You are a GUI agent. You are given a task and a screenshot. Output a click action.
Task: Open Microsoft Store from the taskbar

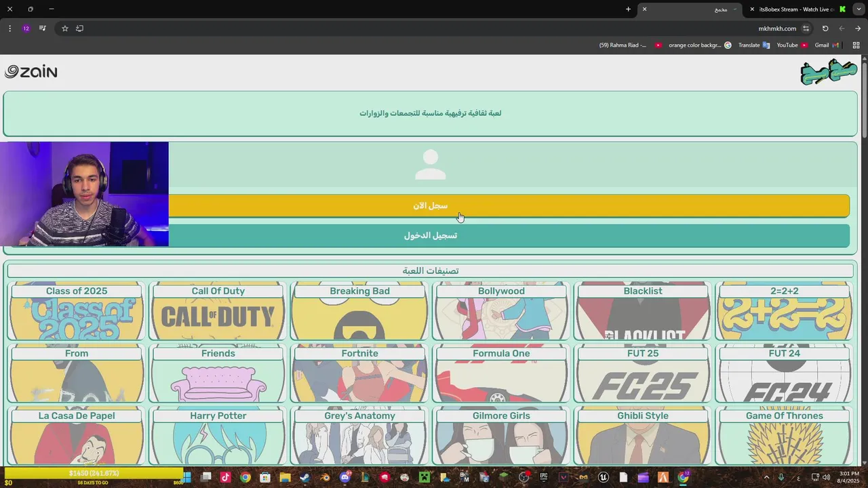[x=265, y=478]
